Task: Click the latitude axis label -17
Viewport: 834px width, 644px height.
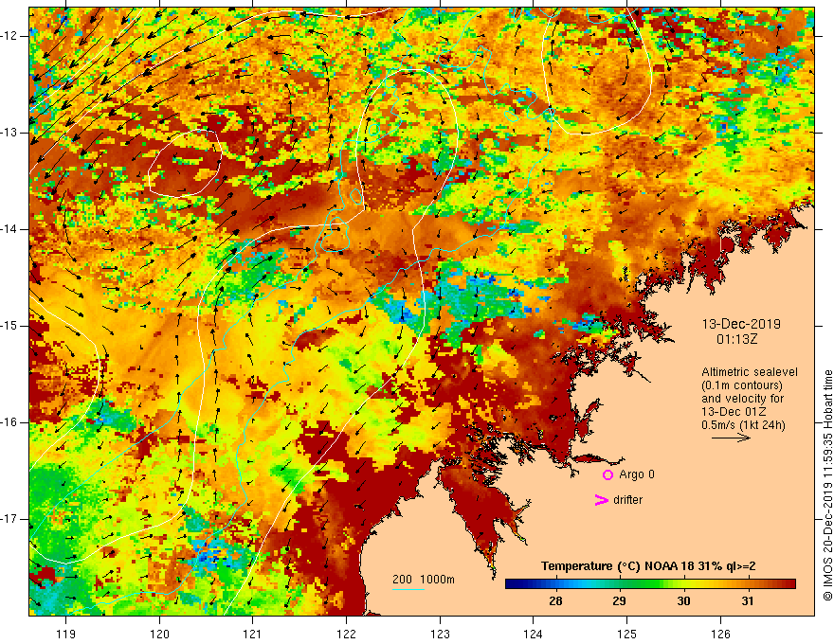Action: pyautogui.click(x=9, y=519)
